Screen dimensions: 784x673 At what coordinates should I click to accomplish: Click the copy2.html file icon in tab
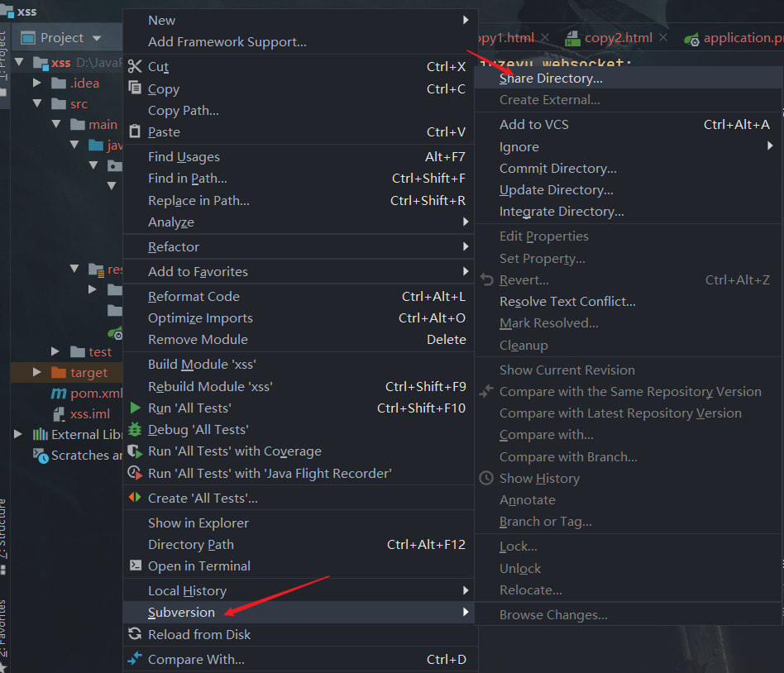(x=572, y=39)
